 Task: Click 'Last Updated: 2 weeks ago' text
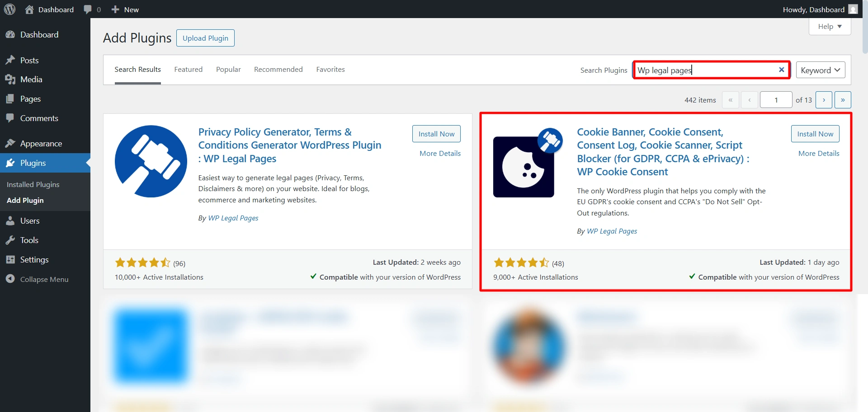417,262
